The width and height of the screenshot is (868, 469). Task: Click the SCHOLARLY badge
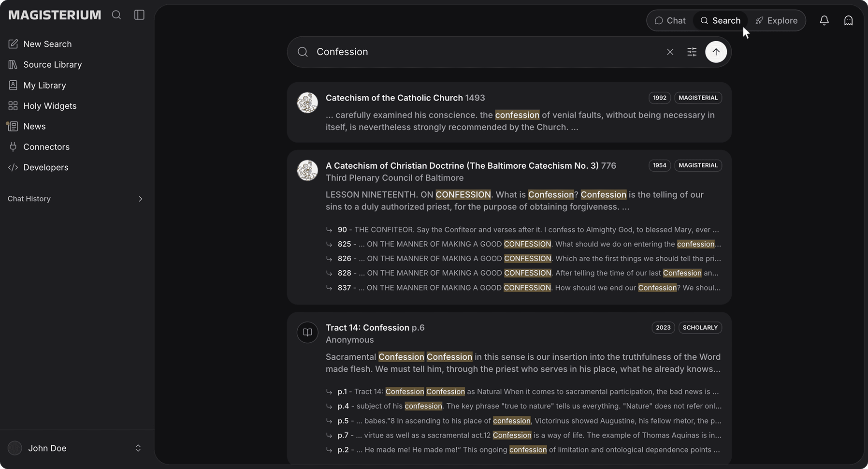(700, 327)
